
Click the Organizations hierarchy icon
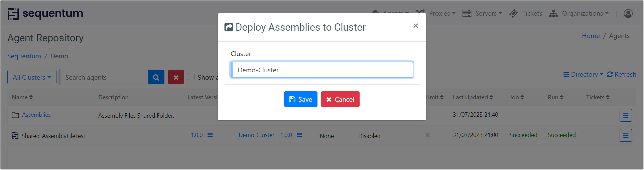click(553, 14)
